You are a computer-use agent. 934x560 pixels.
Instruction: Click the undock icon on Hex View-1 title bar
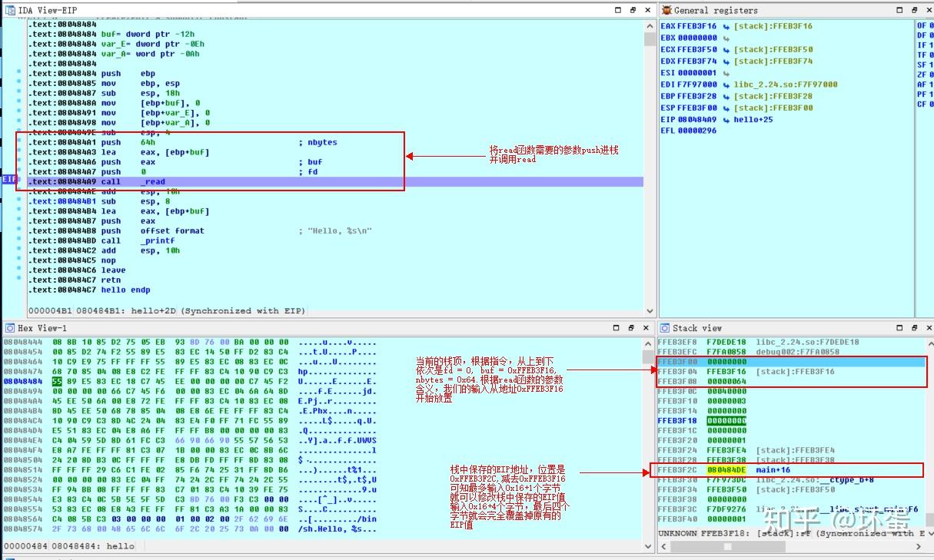click(633, 328)
